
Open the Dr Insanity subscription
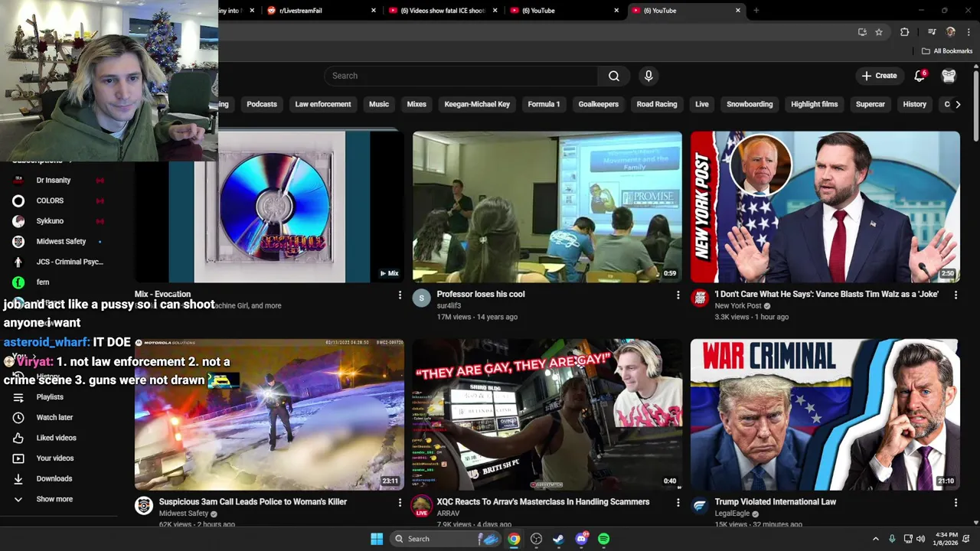tap(54, 180)
